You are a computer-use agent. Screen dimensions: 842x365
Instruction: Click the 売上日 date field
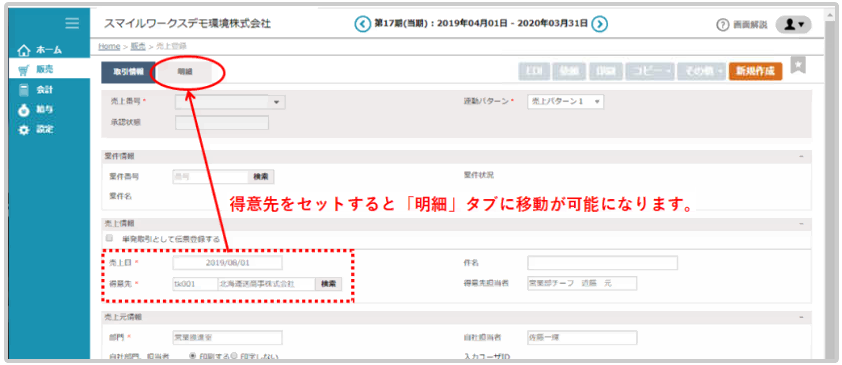pyautogui.click(x=227, y=264)
